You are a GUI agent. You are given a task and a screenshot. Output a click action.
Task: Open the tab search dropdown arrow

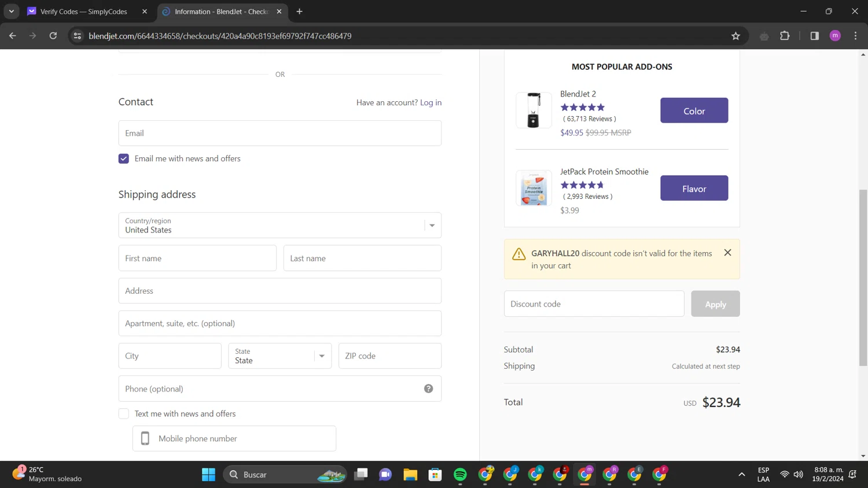click(12, 11)
